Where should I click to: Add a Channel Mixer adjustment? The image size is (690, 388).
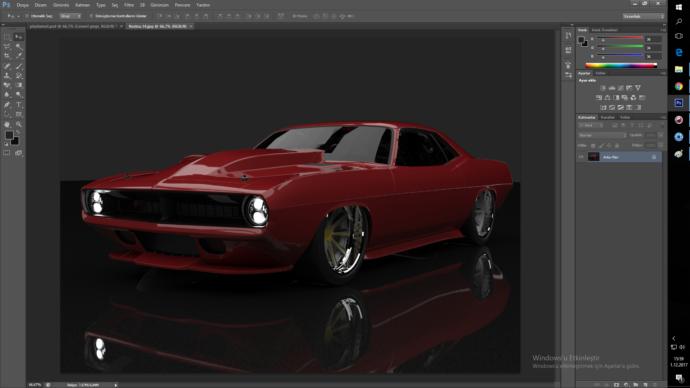point(633,98)
